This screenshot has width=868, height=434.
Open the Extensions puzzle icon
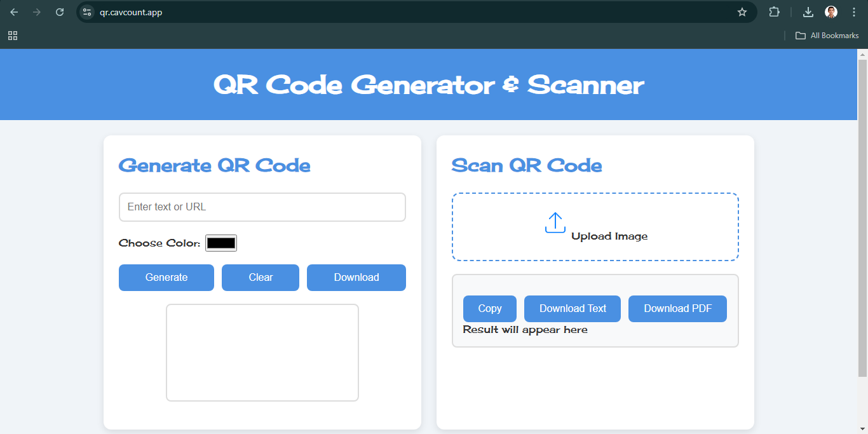coord(774,12)
